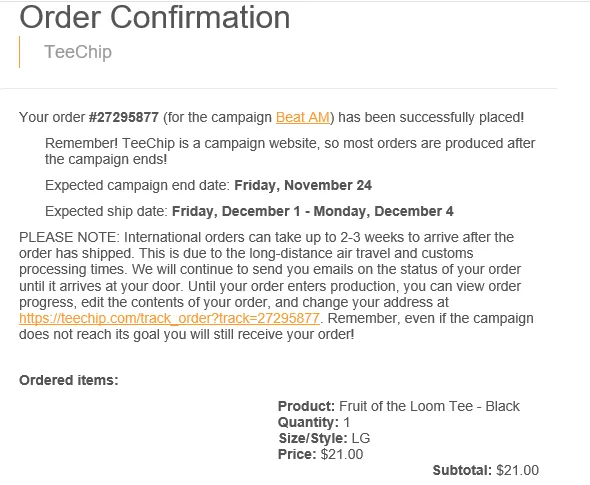Open the Beat AM campaign link
Viewport: 590px width, 485px height.
click(303, 117)
